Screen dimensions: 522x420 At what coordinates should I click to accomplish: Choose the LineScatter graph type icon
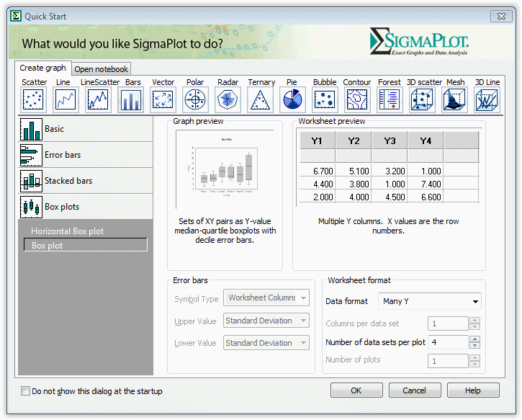coord(98,99)
